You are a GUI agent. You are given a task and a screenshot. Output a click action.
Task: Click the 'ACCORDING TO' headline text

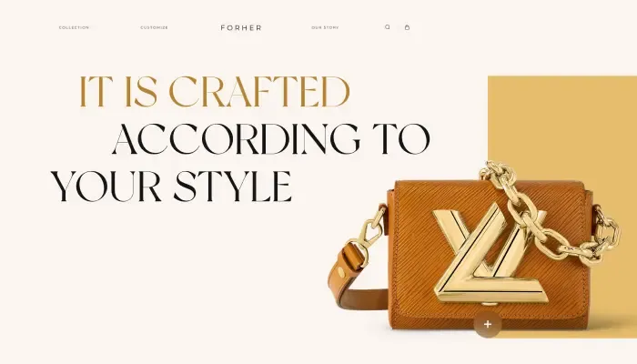coord(271,139)
